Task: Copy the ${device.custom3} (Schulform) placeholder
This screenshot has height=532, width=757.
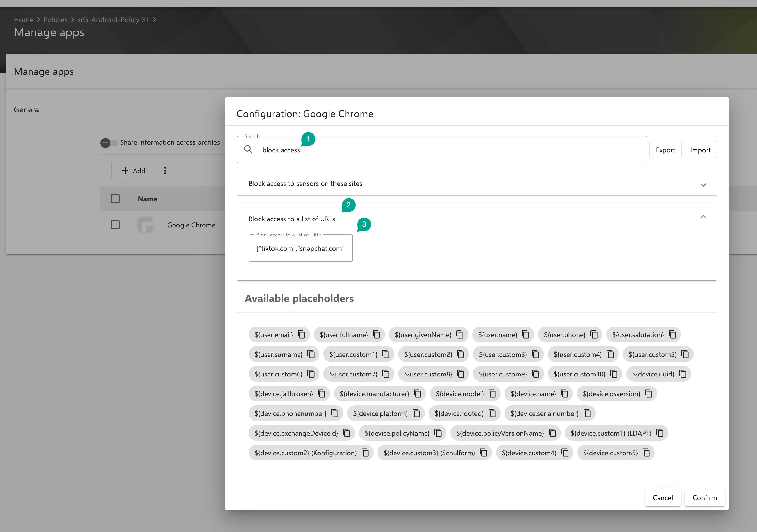Action: coord(484,453)
